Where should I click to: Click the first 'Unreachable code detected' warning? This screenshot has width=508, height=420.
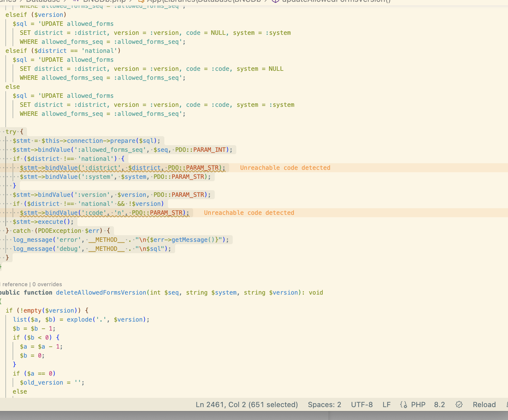tap(285, 168)
